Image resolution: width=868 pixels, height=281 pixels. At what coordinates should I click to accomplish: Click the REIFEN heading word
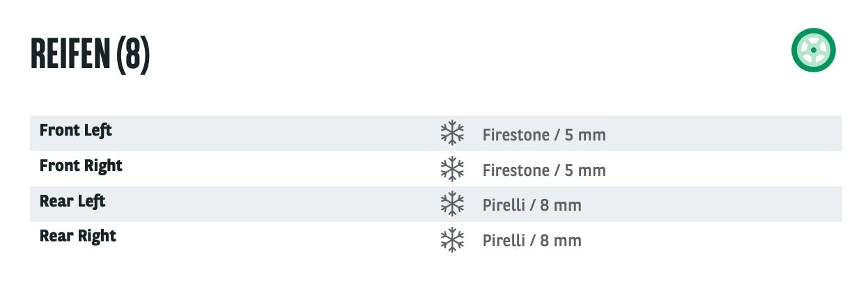[70, 54]
